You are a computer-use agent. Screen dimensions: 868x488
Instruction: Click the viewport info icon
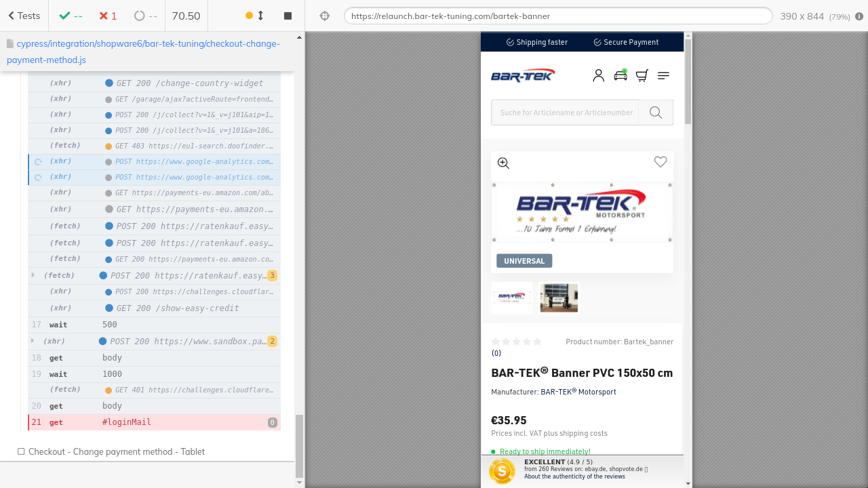(859, 16)
